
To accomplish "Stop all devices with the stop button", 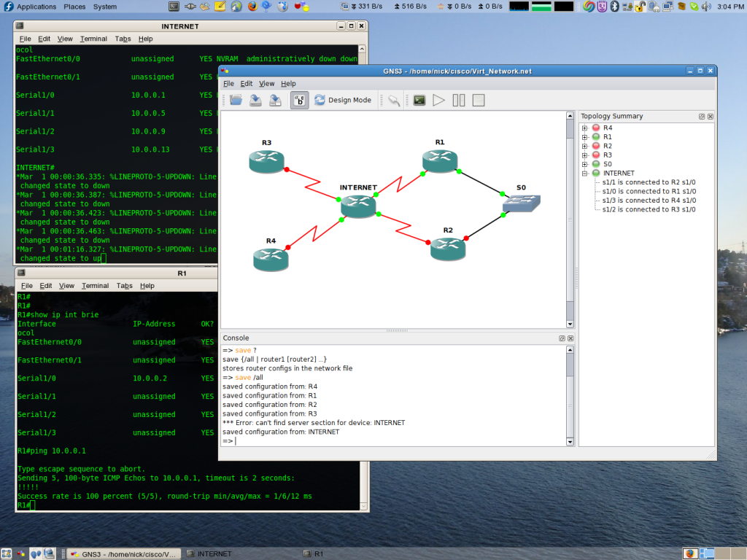I will point(479,100).
